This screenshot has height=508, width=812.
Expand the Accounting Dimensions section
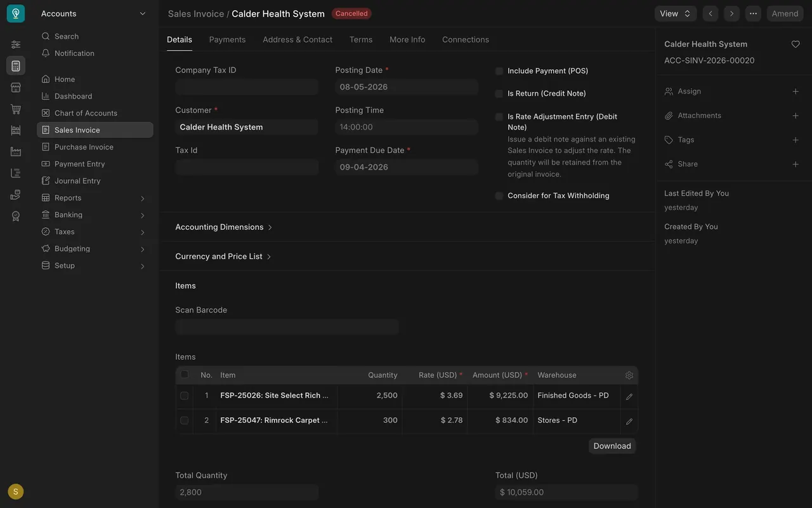pyautogui.click(x=224, y=227)
